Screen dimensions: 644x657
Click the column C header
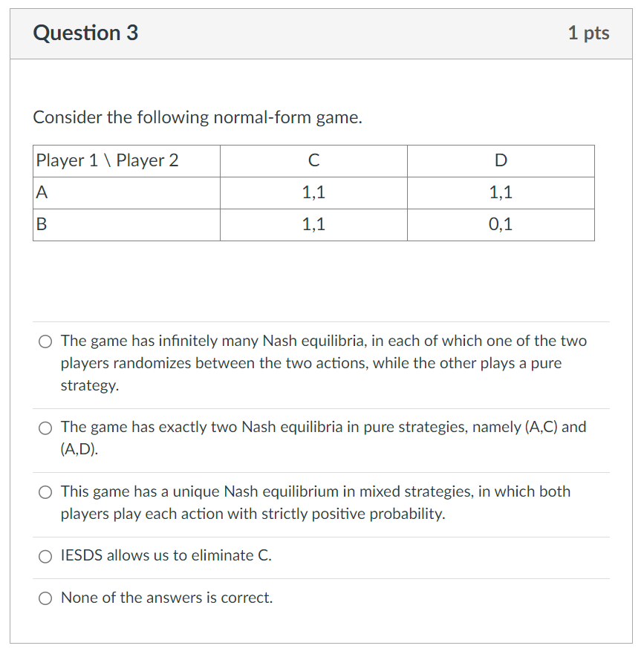(x=313, y=160)
